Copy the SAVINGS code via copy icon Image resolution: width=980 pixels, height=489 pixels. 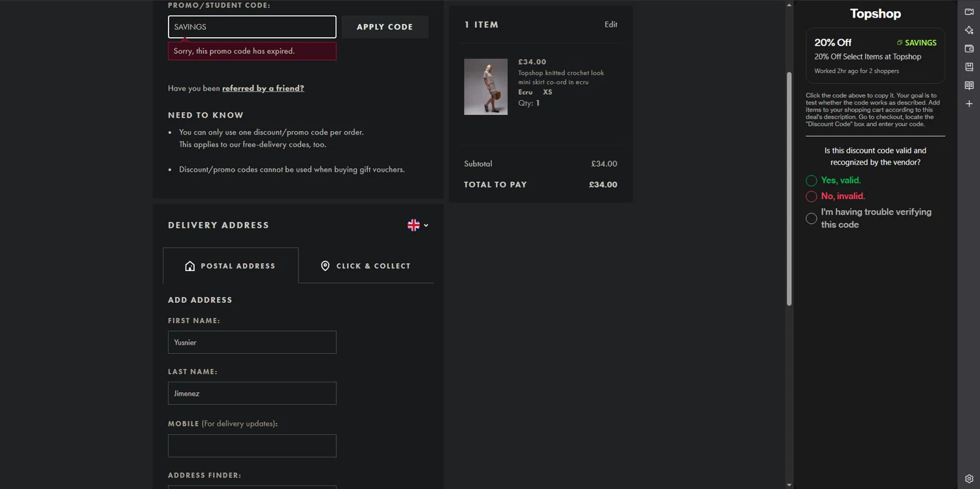(x=900, y=43)
